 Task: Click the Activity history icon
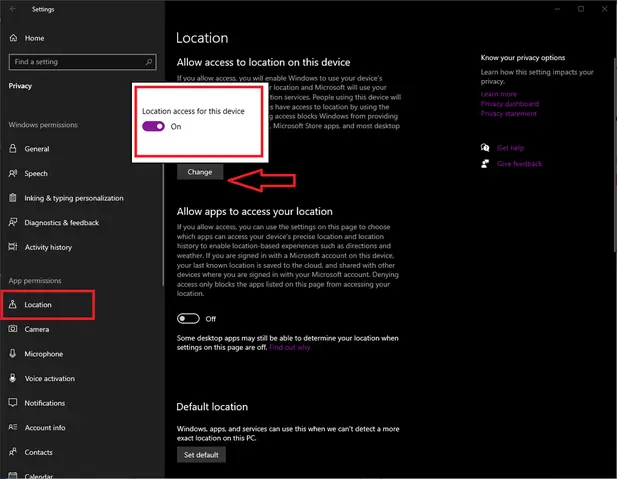click(13, 247)
